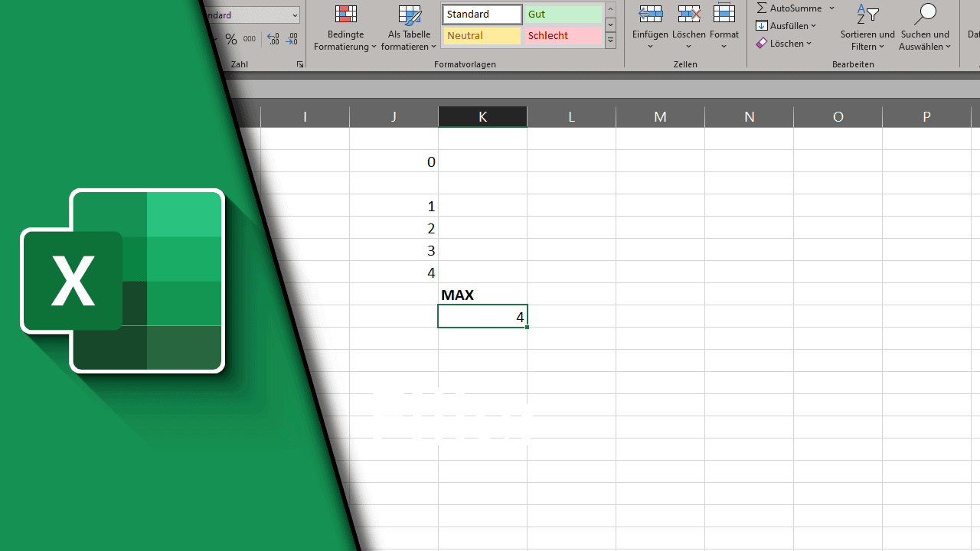This screenshot has width=980, height=551.
Task: Click the Format cells icon
Action: coord(724,15)
